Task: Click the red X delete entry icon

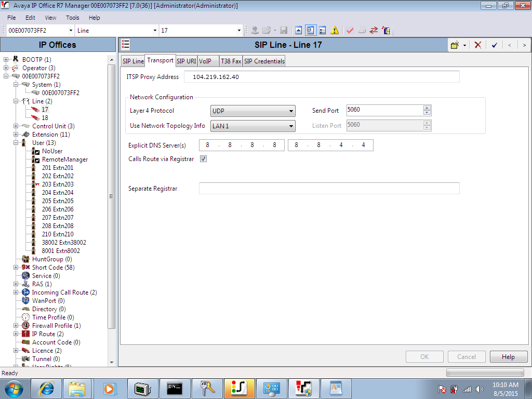Action: coord(478,45)
